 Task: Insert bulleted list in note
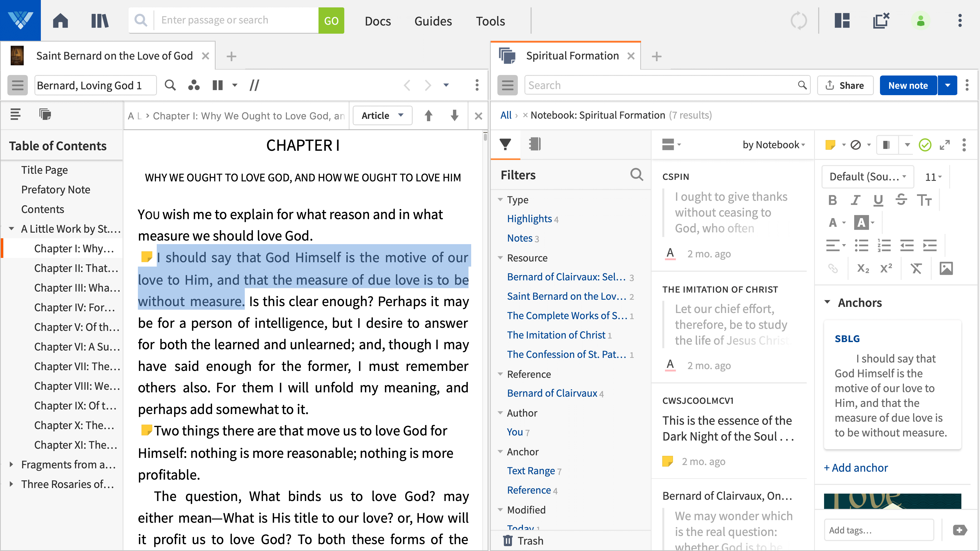point(861,245)
